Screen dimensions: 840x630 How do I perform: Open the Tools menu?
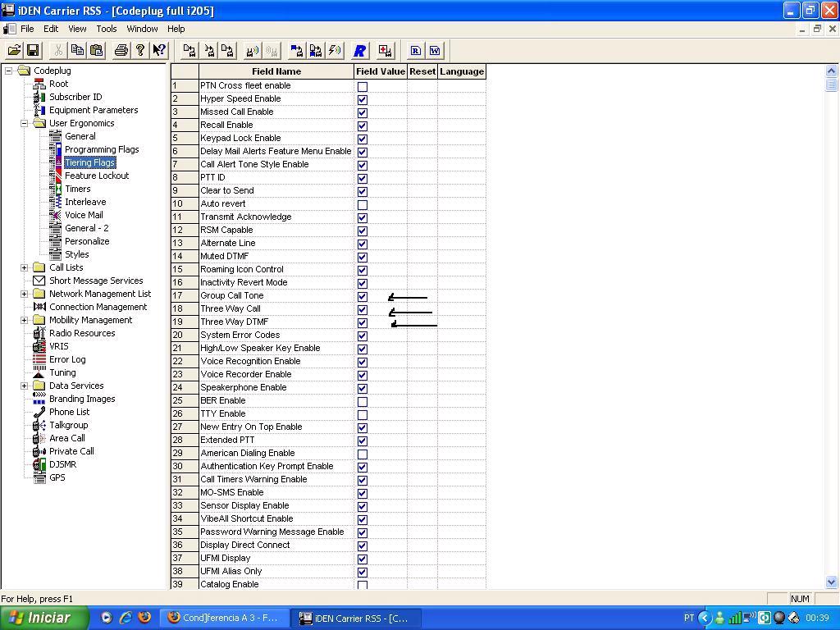point(107,29)
